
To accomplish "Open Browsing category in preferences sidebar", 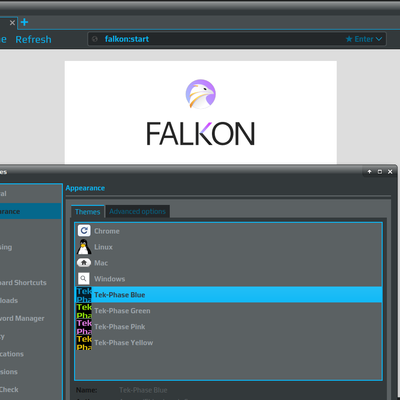I will [x=31, y=247].
